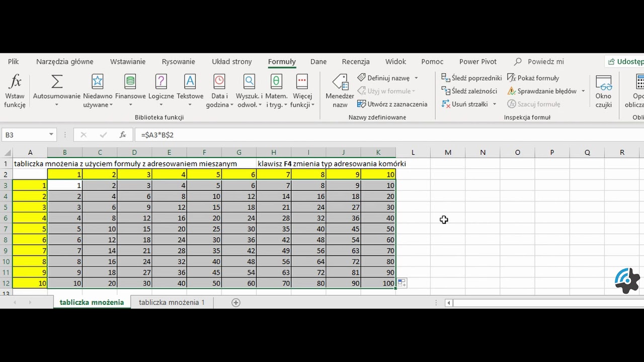Screen dimensions: 644x362
Task: Click the Powiedz mi search box
Action: 539,61
